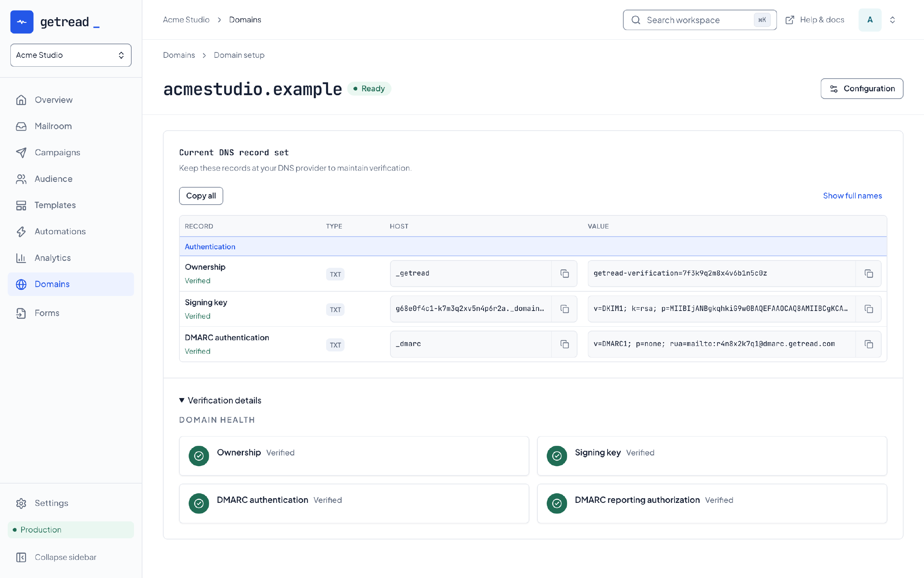Copy the _getread host value

(564, 274)
